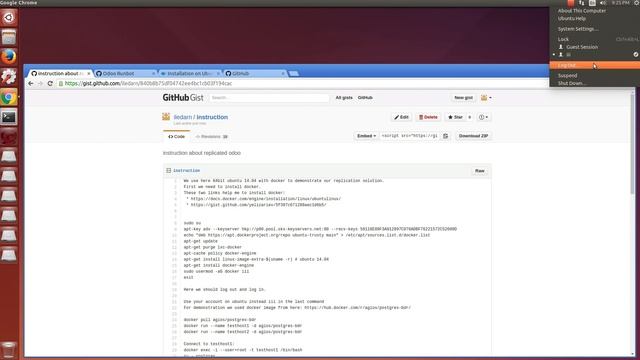Image resolution: width=640 pixels, height=360 pixels.
Task: Open the network indicator in top panel
Action: click(x=581, y=3)
